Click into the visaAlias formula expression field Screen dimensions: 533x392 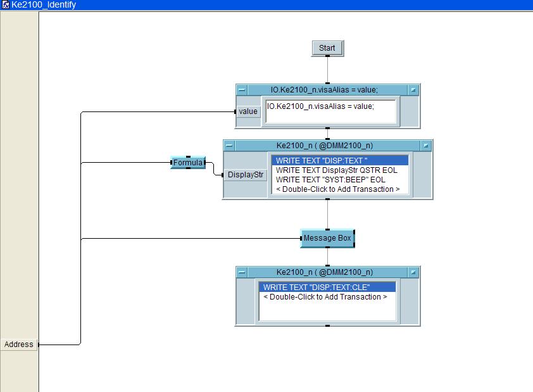330,111
